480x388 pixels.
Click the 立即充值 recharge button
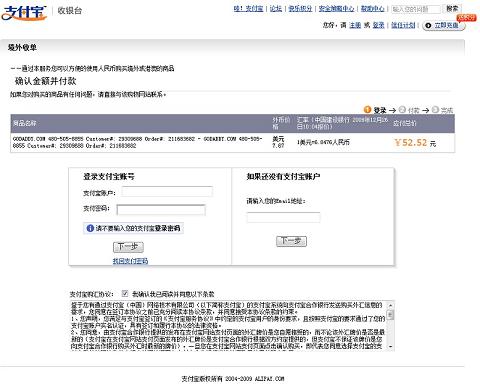tap(443, 25)
